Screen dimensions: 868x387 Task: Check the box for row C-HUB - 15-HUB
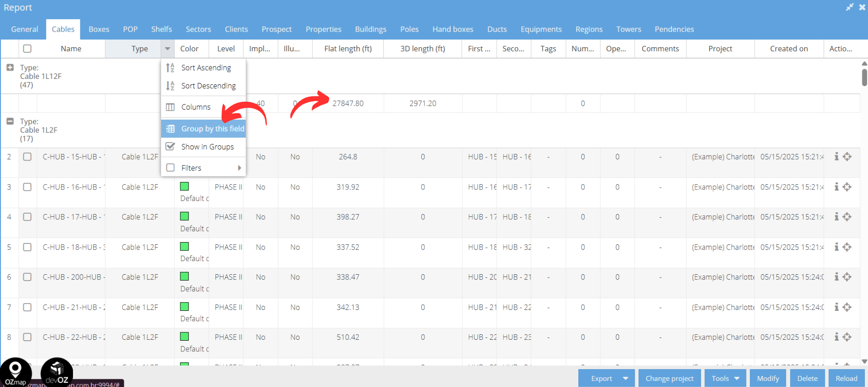[28, 157]
